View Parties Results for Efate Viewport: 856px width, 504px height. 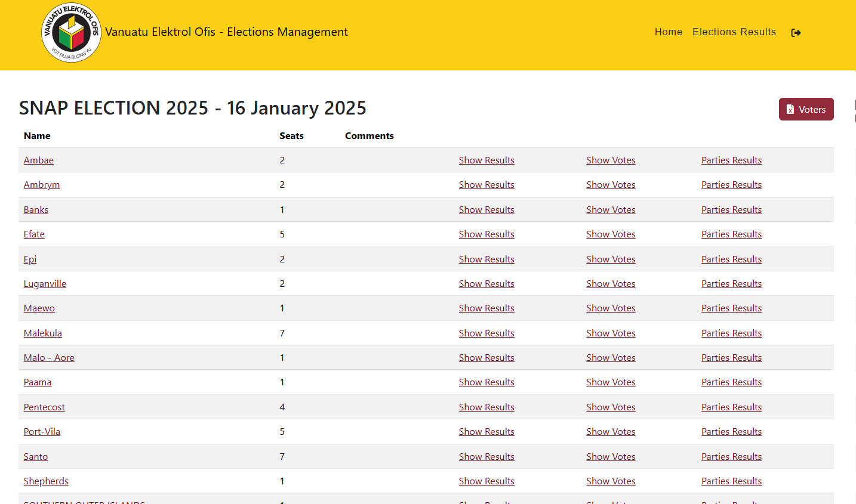tap(731, 234)
